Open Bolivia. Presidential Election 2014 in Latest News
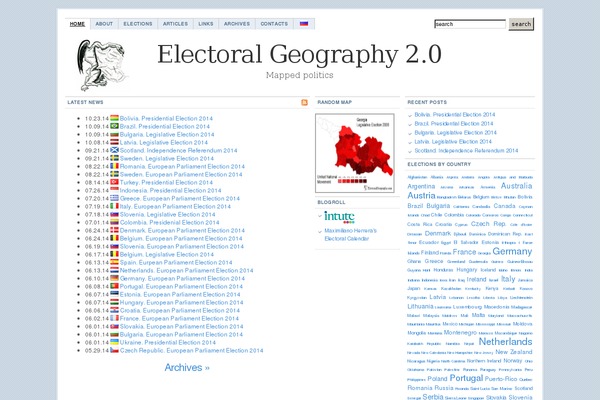Viewport: 600px width, 400px height. pyautogui.click(x=166, y=118)
